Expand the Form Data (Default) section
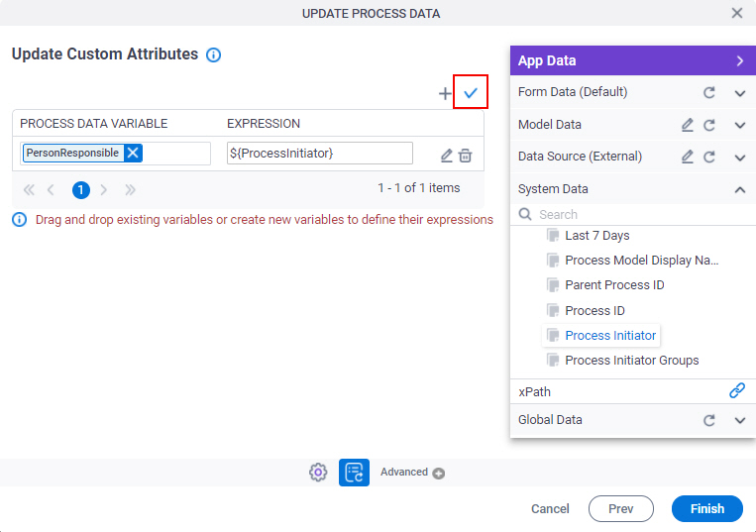Image resolution: width=756 pixels, height=532 pixels. click(x=740, y=93)
